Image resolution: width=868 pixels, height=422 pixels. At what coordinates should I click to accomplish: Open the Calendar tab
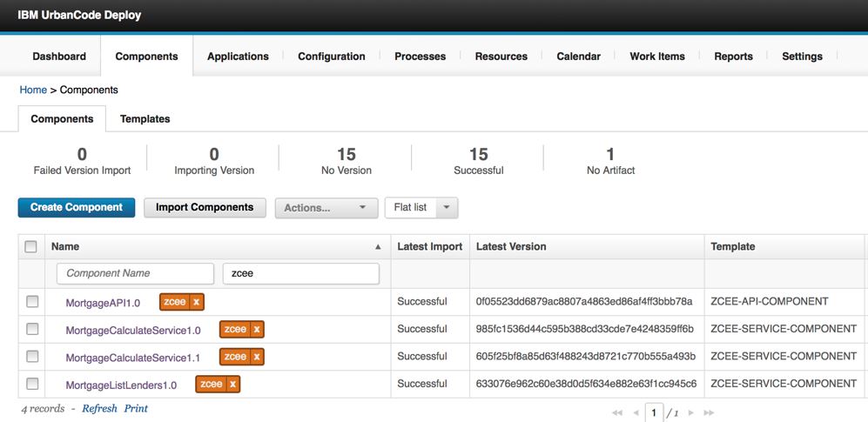point(578,57)
